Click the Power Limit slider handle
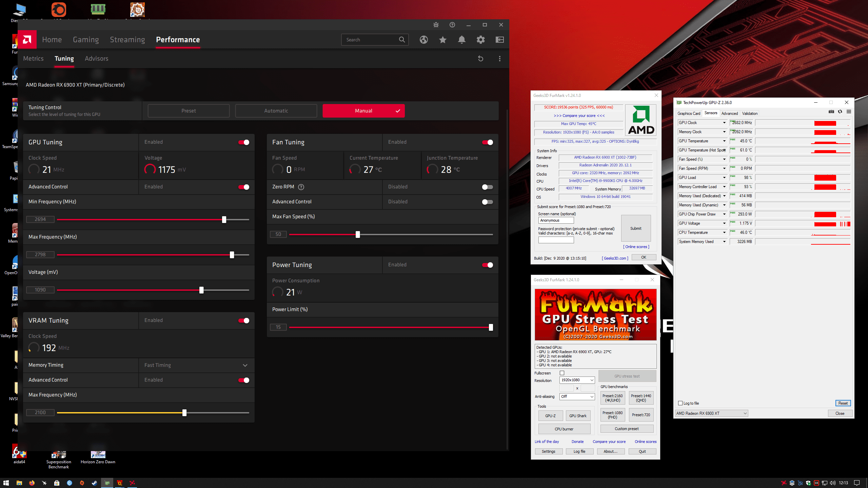 click(x=491, y=327)
